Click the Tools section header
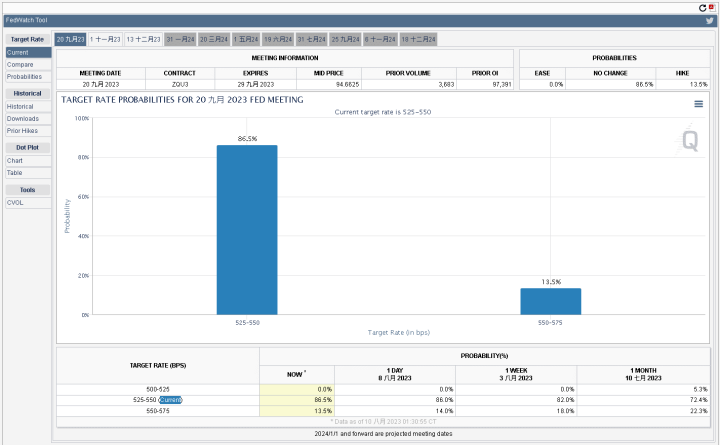Viewport: 720px width, 445px height. pos(28,190)
